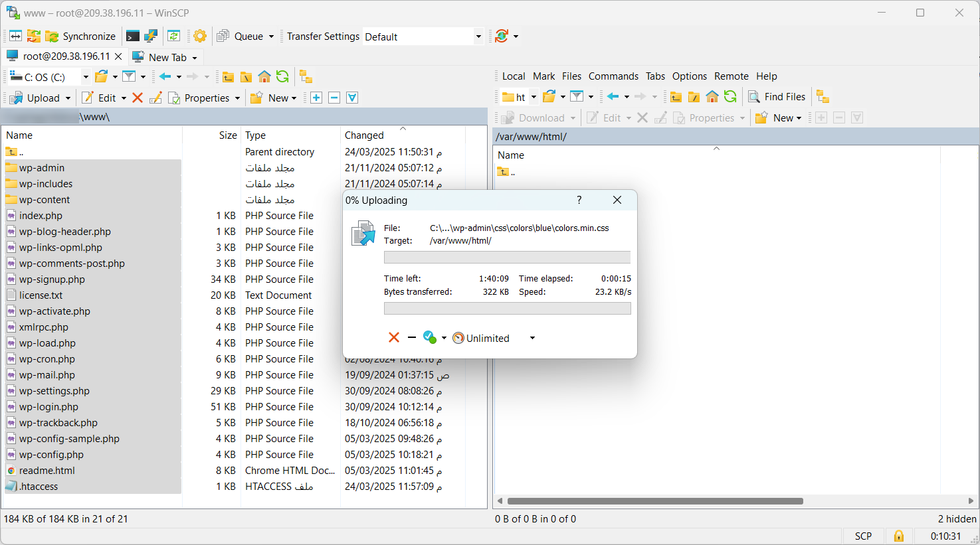Select the wp-config.php file

(x=51, y=455)
